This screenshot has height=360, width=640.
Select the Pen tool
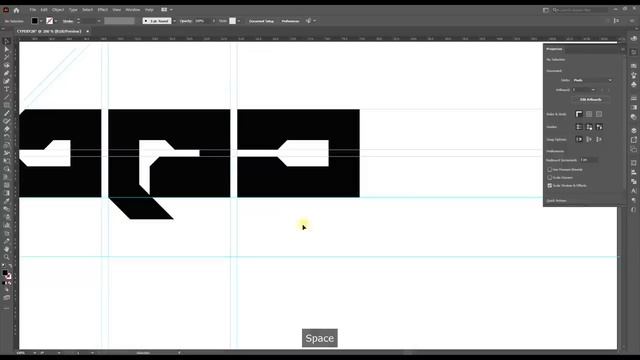click(7, 73)
